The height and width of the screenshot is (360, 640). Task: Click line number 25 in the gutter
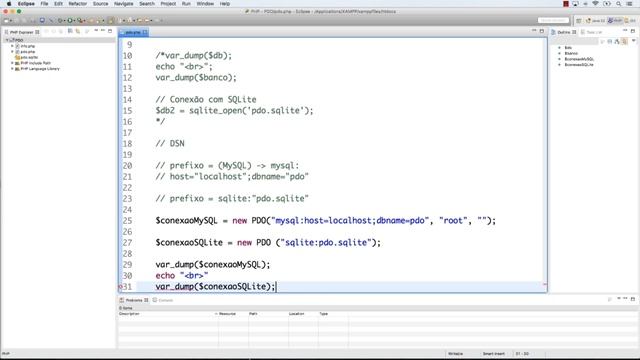[x=127, y=221]
